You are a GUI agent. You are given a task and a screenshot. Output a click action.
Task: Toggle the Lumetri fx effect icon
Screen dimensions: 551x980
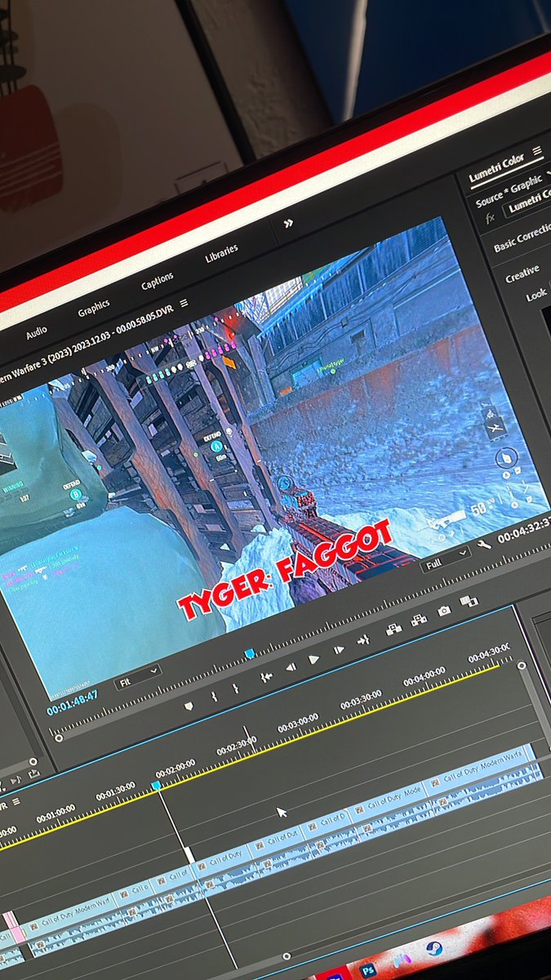click(490, 218)
